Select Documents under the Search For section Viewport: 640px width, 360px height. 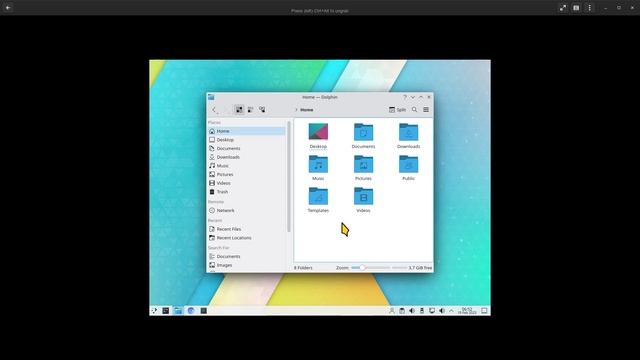pyautogui.click(x=247, y=256)
